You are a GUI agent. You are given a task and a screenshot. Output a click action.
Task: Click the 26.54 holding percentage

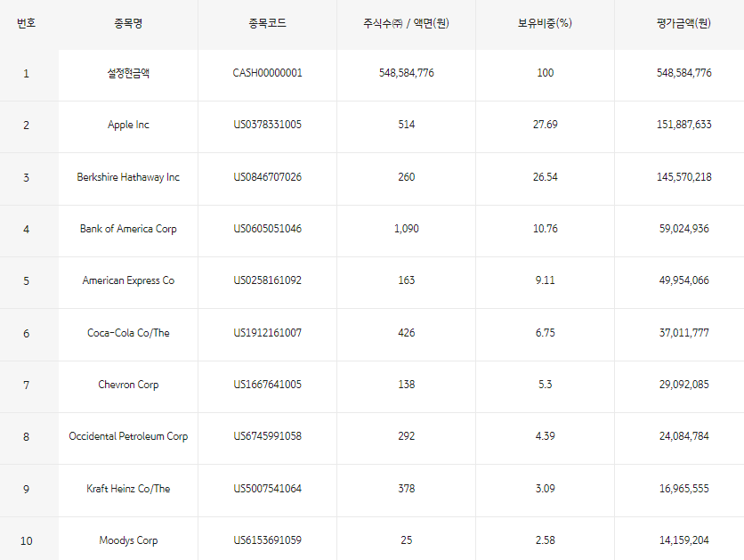click(x=545, y=177)
